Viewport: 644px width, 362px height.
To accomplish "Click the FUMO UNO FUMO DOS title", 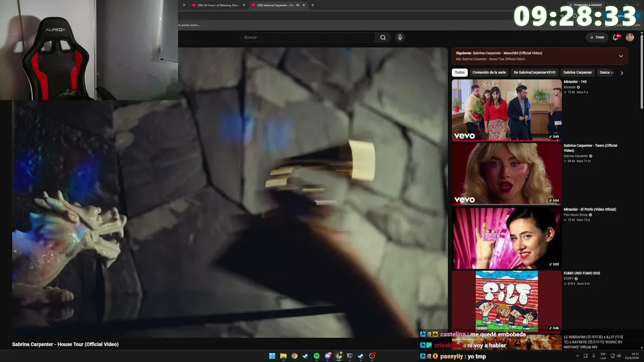I will pos(582,273).
